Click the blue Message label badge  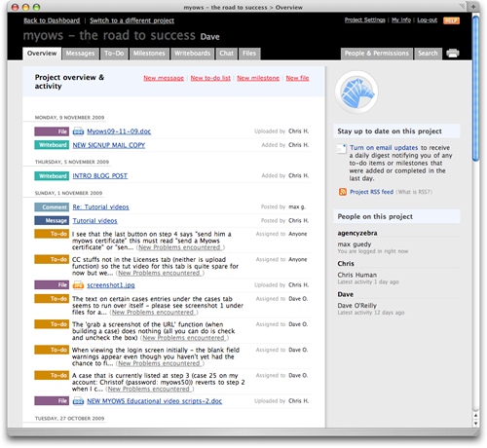(52, 221)
